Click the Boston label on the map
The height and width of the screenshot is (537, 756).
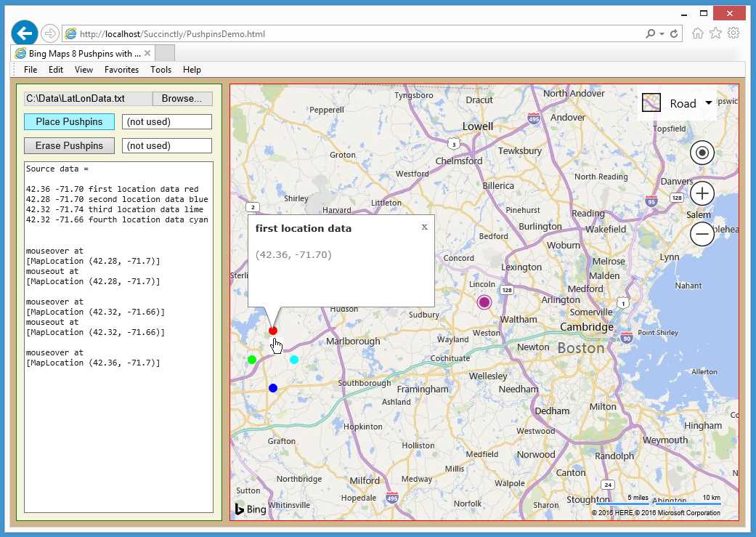point(580,348)
